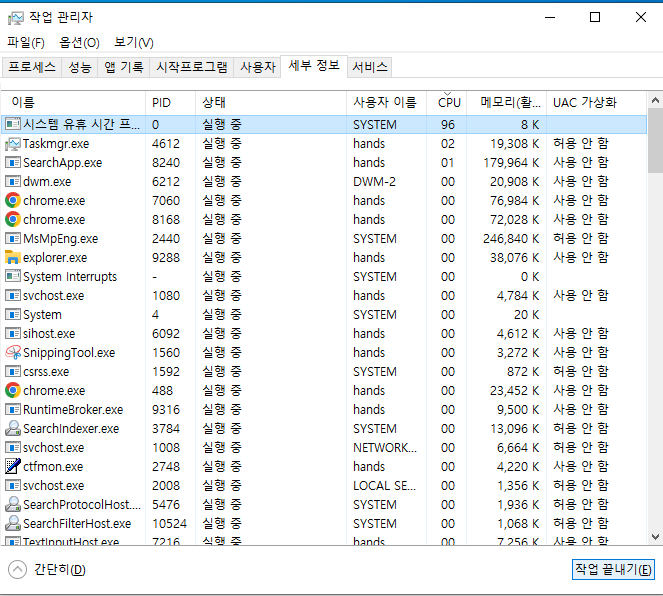The image size is (663, 596).
Task: Click the explorer.exe folder icon
Action: click(13, 257)
